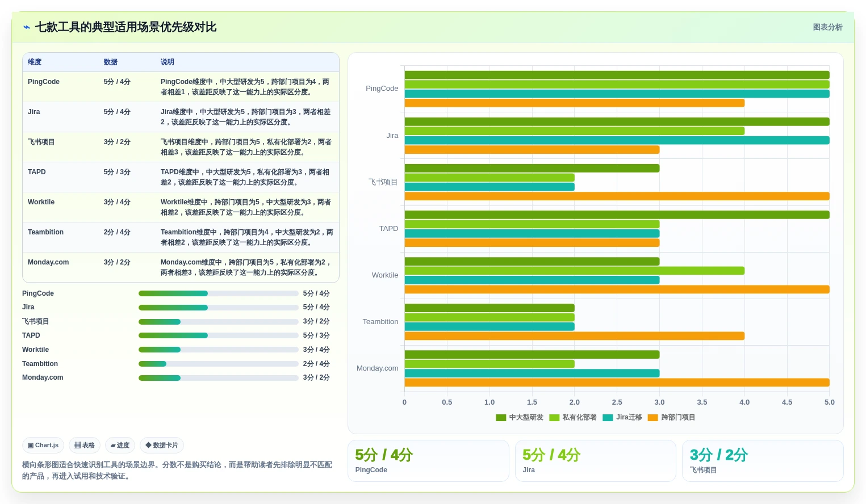
Task: Toggle the 私有化部署 legend item
Action: point(573,417)
